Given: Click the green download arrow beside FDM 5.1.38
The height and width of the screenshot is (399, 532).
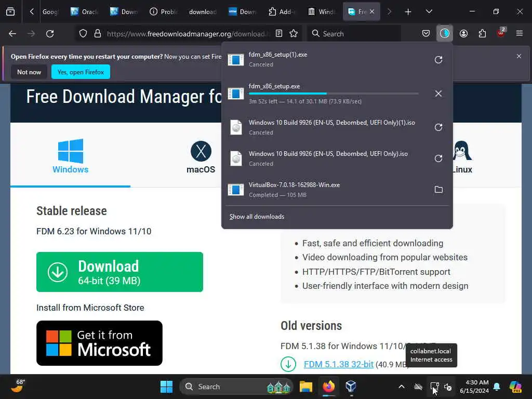Looking at the screenshot, I should [x=288, y=364].
